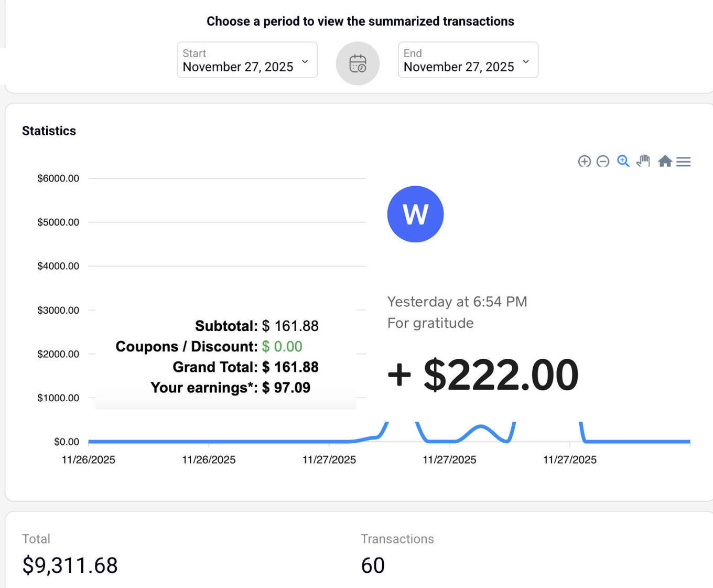Screen dimensions: 713x588
Task: Click the Transactions count of 60
Action: click(x=373, y=565)
